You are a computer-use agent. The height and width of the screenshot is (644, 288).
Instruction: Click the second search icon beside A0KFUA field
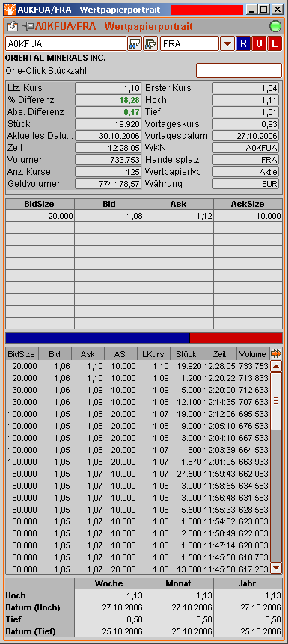click(x=150, y=43)
